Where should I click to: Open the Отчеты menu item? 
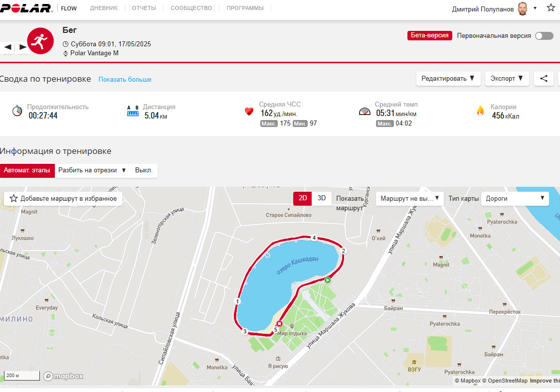point(144,8)
